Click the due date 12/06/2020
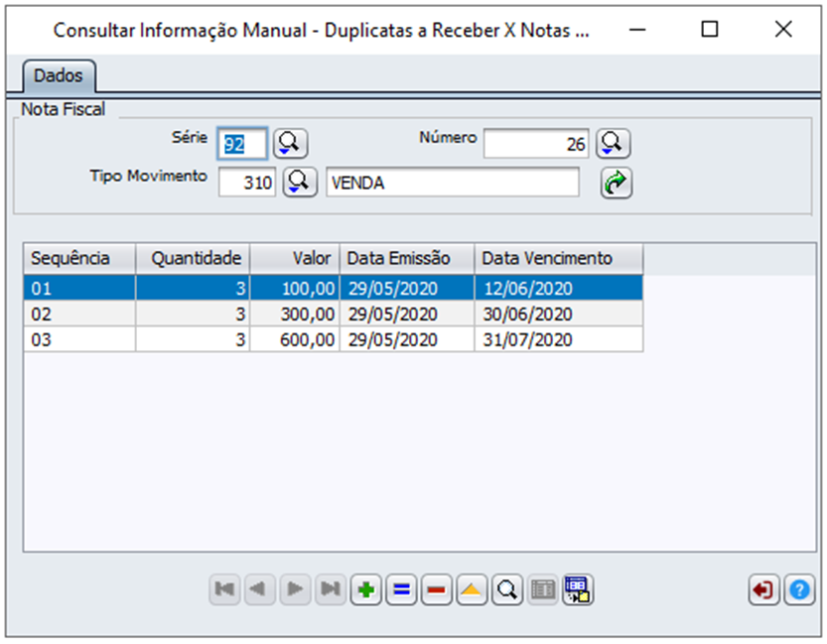Image resolution: width=827 pixels, height=644 pixels. point(559,289)
